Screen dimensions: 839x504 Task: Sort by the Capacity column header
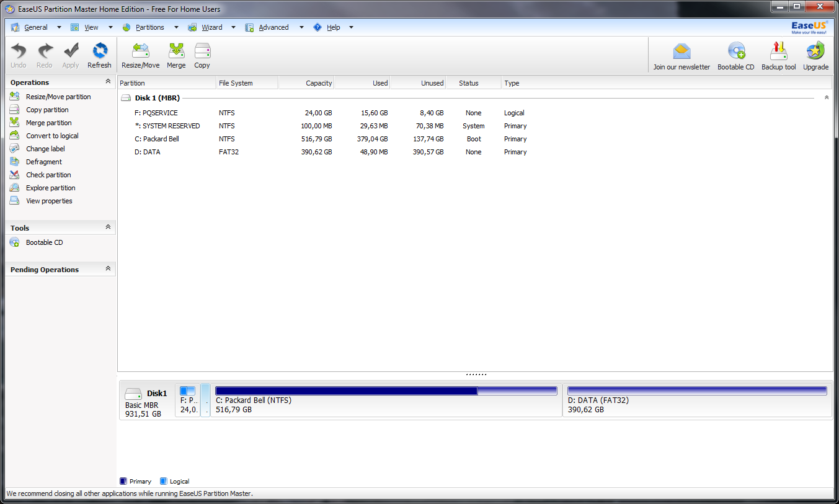306,83
